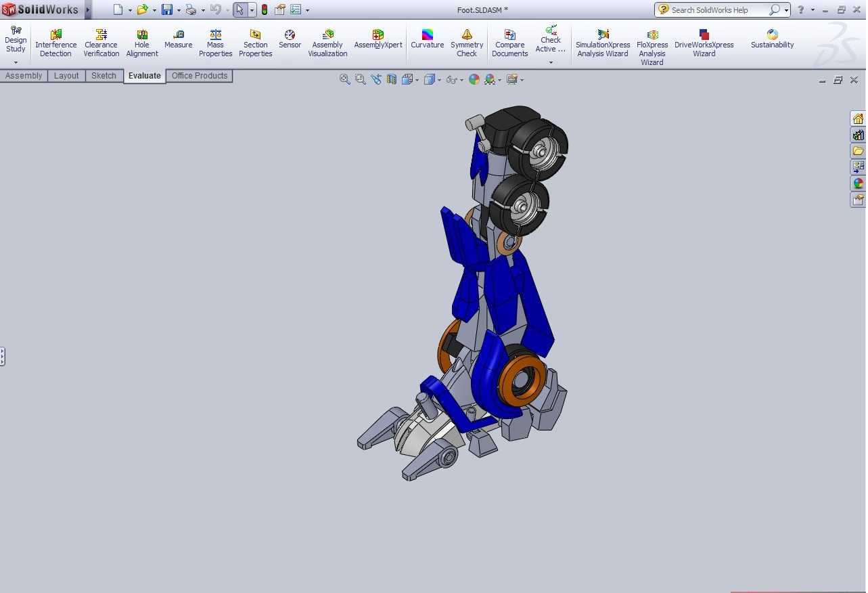Open Custom Properties pane tab

858,200
